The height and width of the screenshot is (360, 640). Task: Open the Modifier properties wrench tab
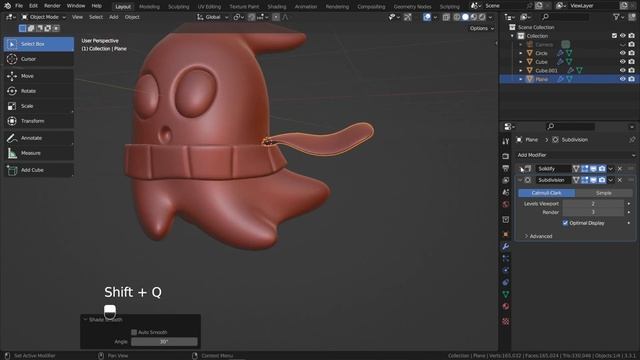tap(505, 247)
